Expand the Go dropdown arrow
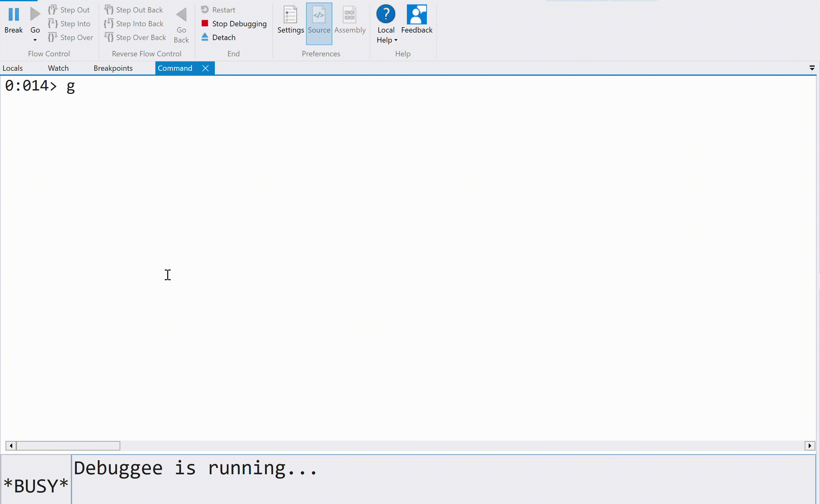The image size is (820, 504). click(x=35, y=40)
